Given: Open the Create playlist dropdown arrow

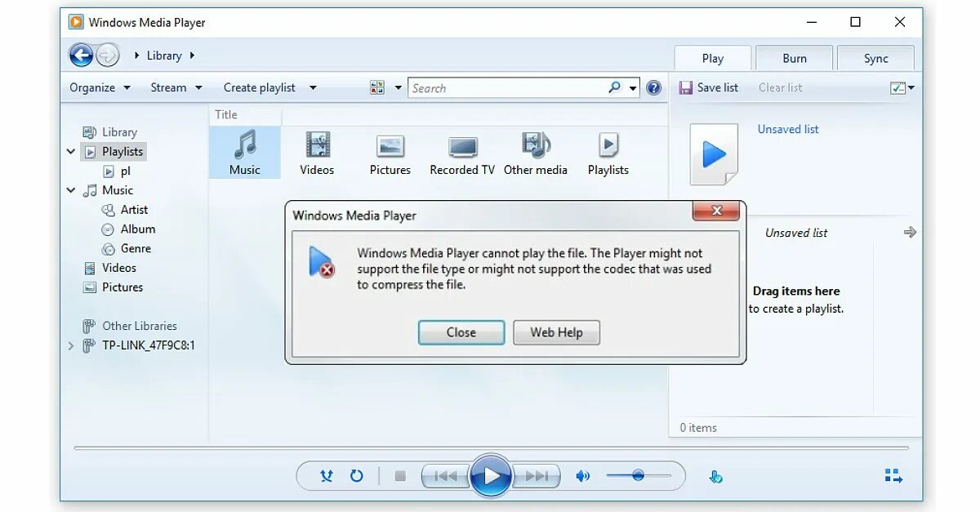Looking at the screenshot, I should pos(313,87).
